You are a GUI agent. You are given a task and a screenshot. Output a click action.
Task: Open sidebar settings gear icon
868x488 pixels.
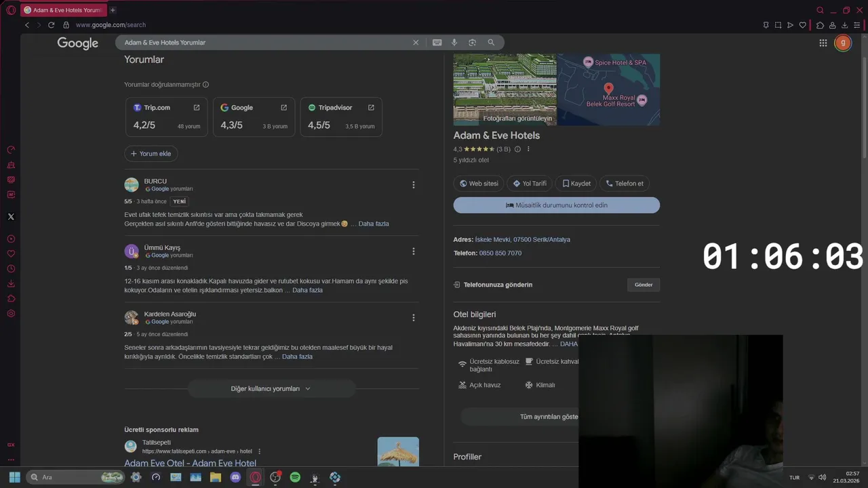(x=11, y=314)
